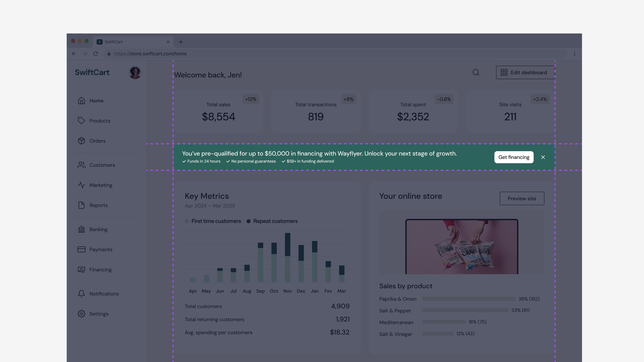Open the Customers menu label
644x362 pixels.
tap(102, 165)
